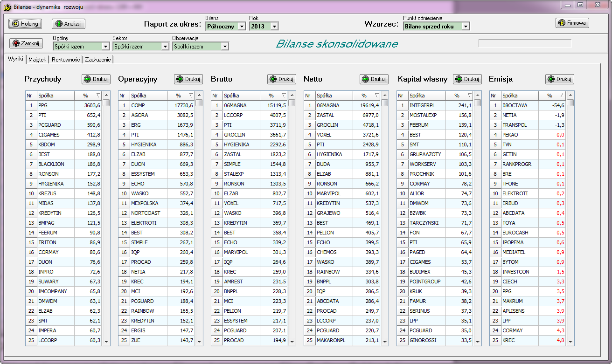Select STALEXP in Brutto table
The image size is (612, 364).
pyautogui.click(x=249, y=174)
